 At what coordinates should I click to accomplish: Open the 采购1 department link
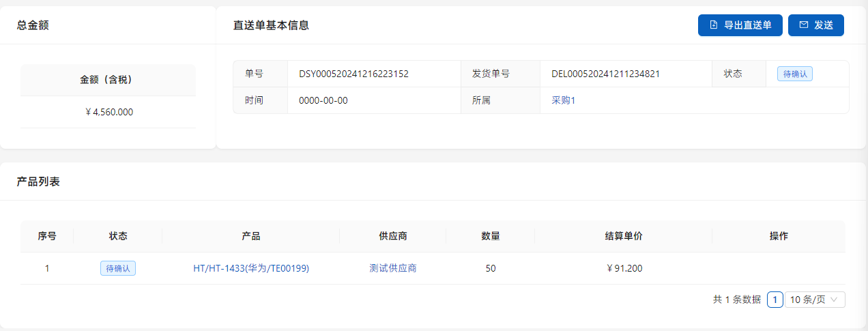coord(564,100)
